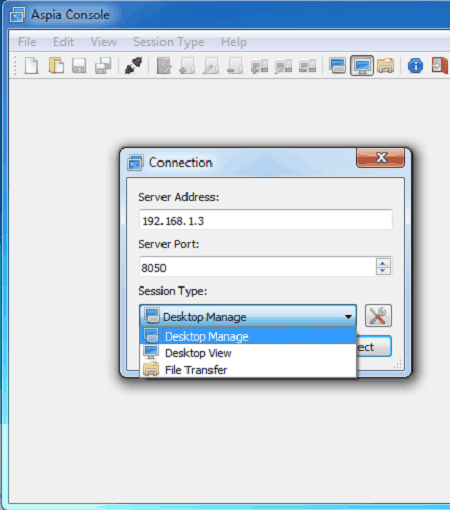Select Desktop Manage session toolbar icon
The height and width of the screenshot is (510, 450).
337,66
